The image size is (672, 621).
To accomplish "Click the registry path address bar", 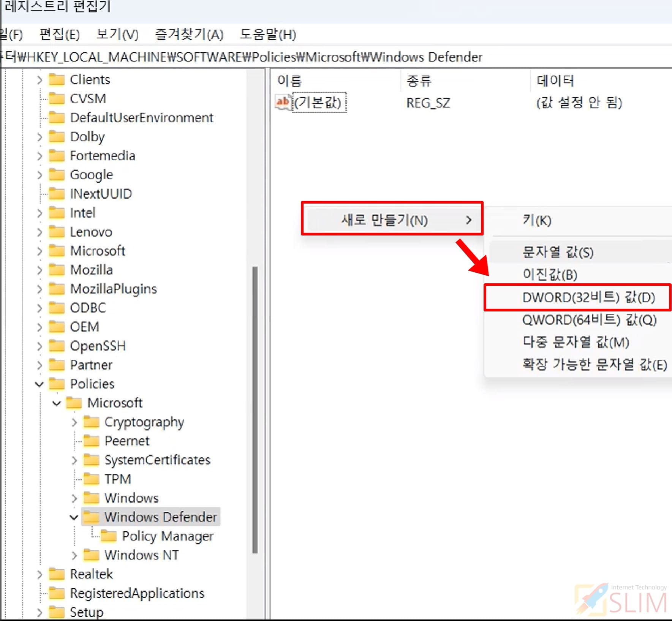I will [336, 57].
